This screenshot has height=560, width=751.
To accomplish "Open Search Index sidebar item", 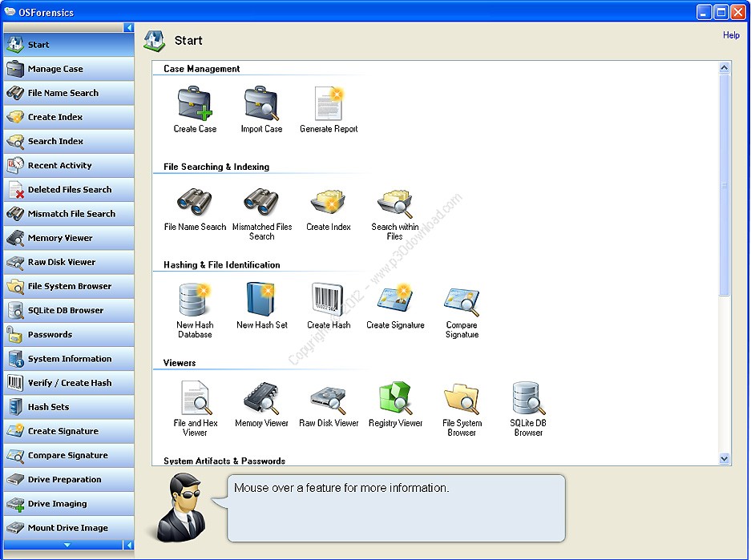I will (69, 141).
